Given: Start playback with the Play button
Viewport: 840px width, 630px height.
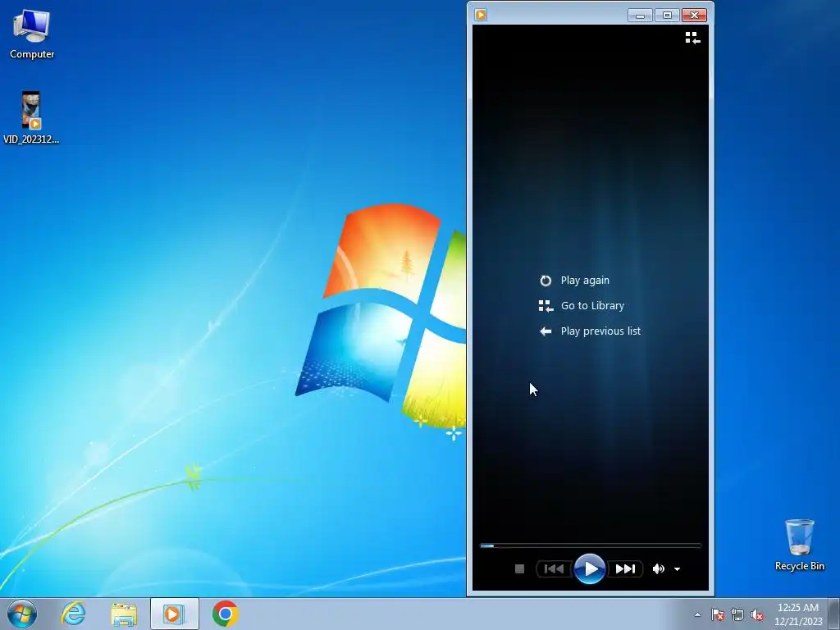Looking at the screenshot, I should pyautogui.click(x=589, y=569).
